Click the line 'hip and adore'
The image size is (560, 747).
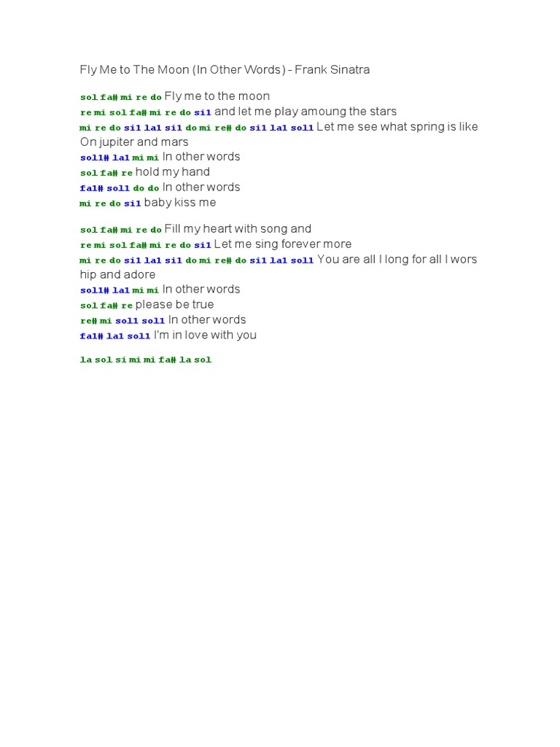click(x=117, y=274)
